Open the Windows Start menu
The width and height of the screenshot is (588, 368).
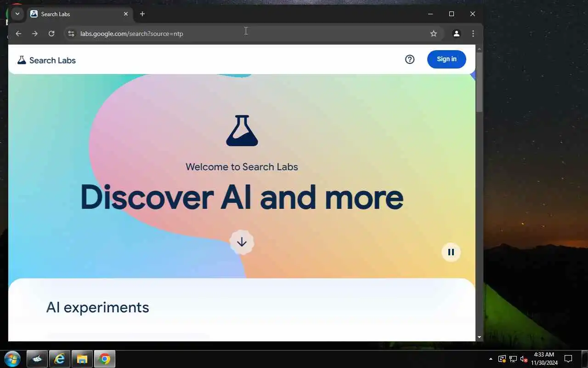[x=12, y=359]
